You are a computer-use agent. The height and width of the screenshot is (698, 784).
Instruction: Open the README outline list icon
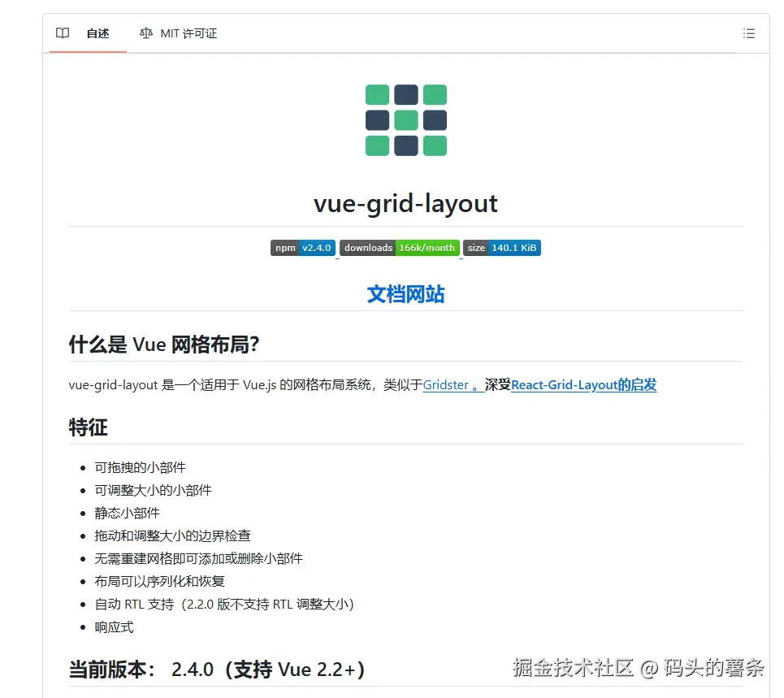(x=748, y=33)
